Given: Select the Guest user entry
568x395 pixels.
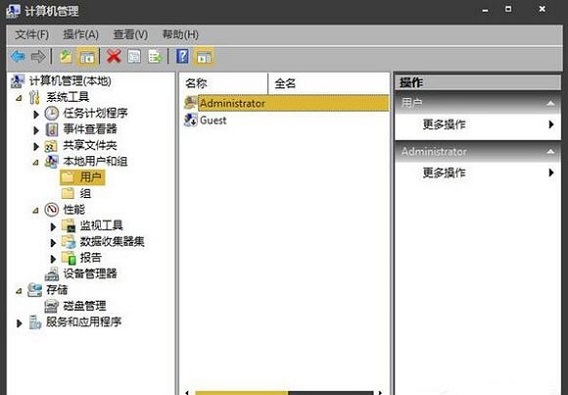Looking at the screenshot, I should 213,120.
